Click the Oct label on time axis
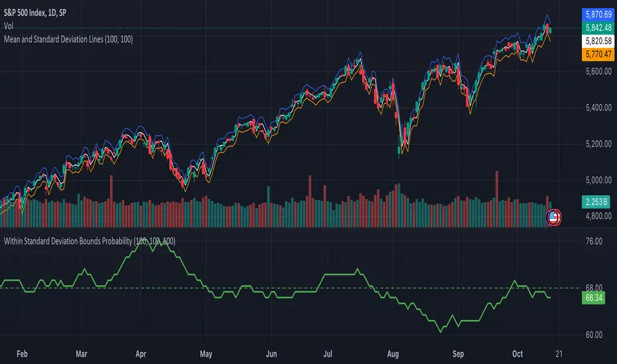Image resolution: width=617 pixels, height=364 pixels. point(518,354)
